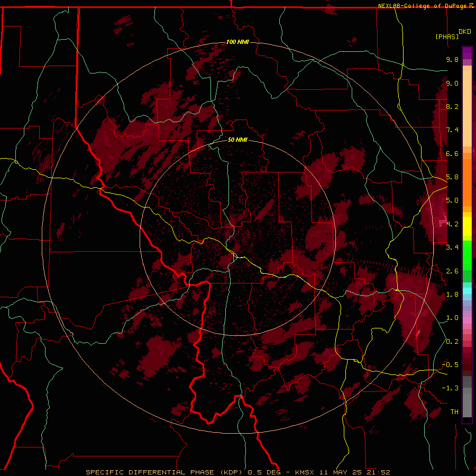Select the 1.0 value on the color scale
This screenshot has width=476, height=476.
pyautogui.click(x=452, y=318)
